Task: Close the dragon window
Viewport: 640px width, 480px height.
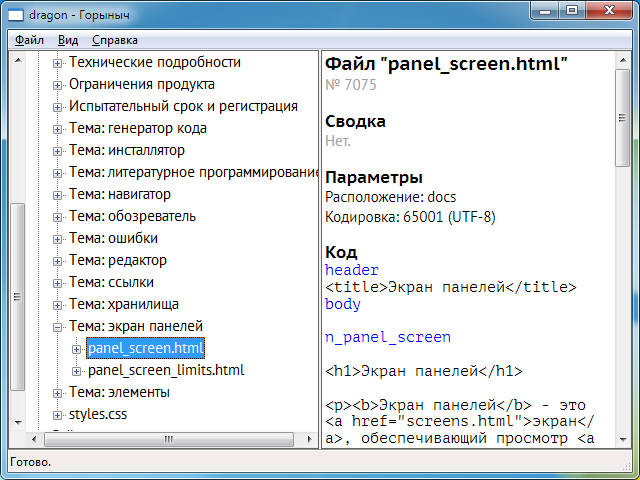Action: (609, 11)
